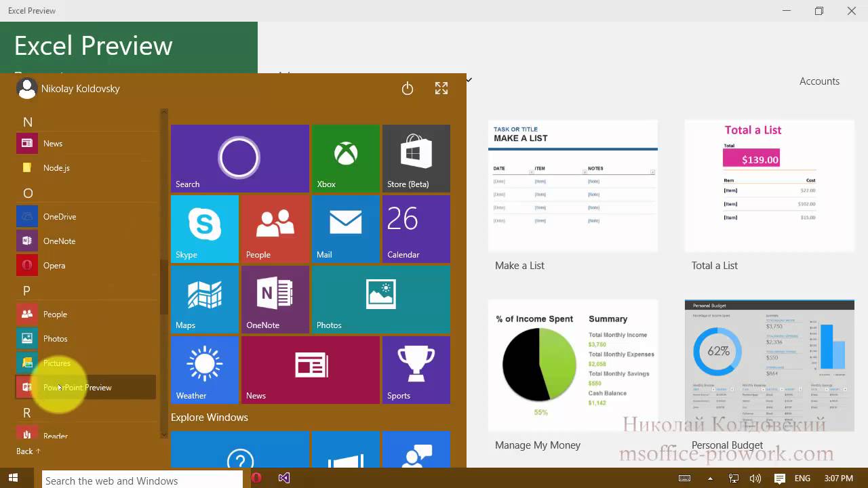Screen dimensions: 868x488
Task: Open the Mail tile
Action: (346, 229)
